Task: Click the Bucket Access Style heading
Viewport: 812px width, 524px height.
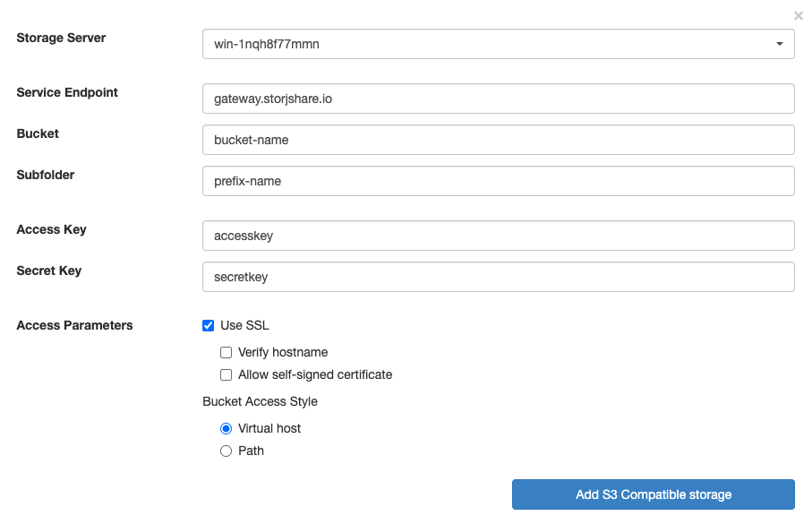Action: point(260,401)
